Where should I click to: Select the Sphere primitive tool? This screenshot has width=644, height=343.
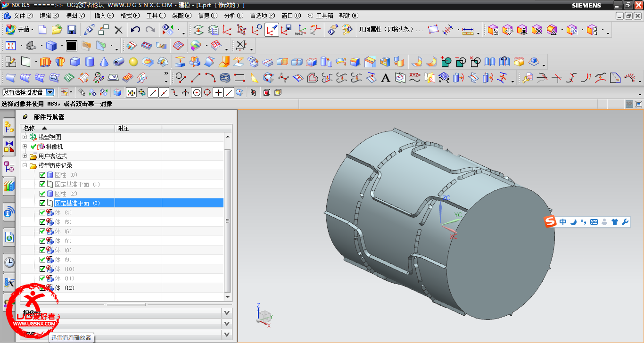coord(133,62)
